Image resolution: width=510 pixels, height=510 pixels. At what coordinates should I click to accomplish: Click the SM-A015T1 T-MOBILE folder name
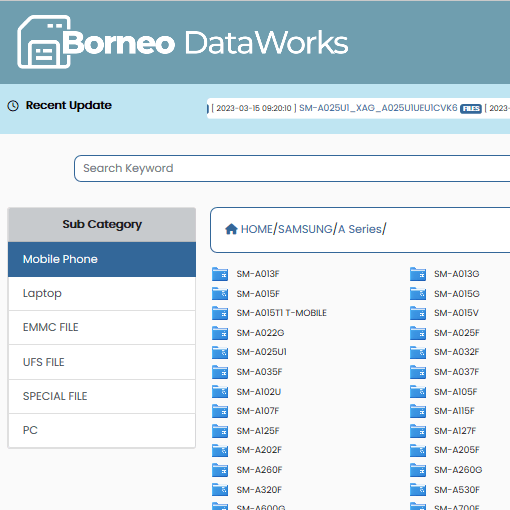pyautogui.click(x=282, y=313)
